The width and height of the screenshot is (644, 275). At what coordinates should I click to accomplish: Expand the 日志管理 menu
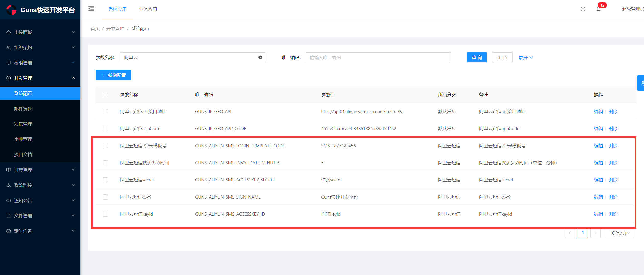(40, 170)
